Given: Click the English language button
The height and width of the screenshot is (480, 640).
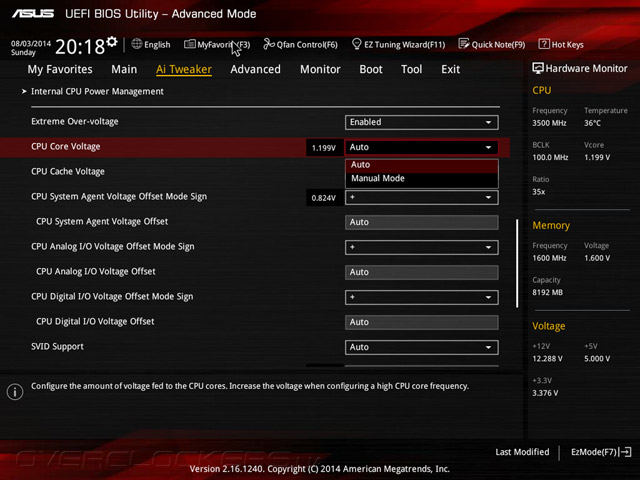Looking at the screenshot, I should [151, 44].
